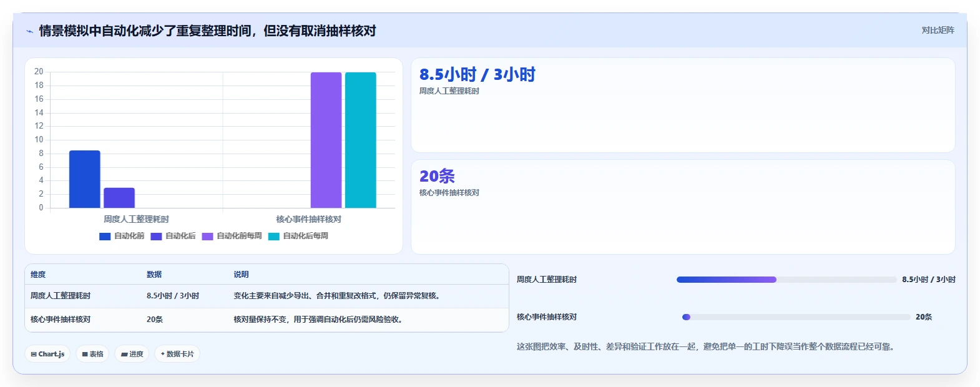The width and height of the screenshot is (980, 387).
Task: Toggle the 自动化前 legend swatch
Action: [105, 237]
